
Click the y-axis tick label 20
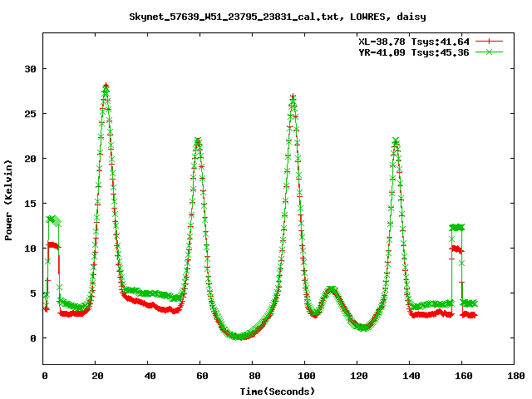(x=30, y=159)
